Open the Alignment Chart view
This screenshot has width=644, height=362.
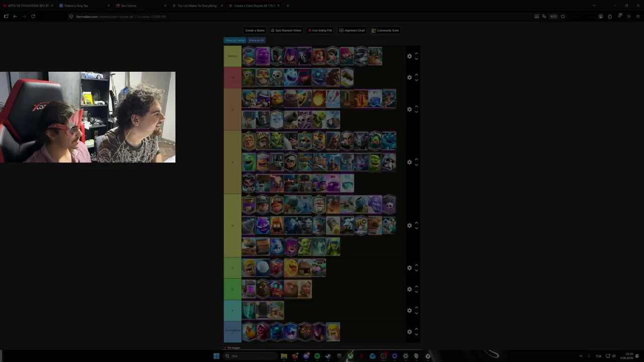tap(352, 30)
